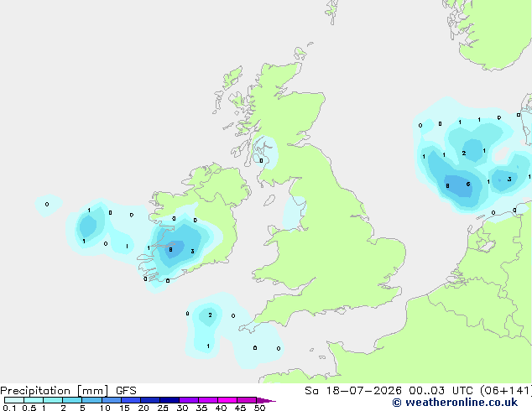Screen dimensions: 532x411
Task: Click the '50' legend scale label
Action: click(259, 408)
